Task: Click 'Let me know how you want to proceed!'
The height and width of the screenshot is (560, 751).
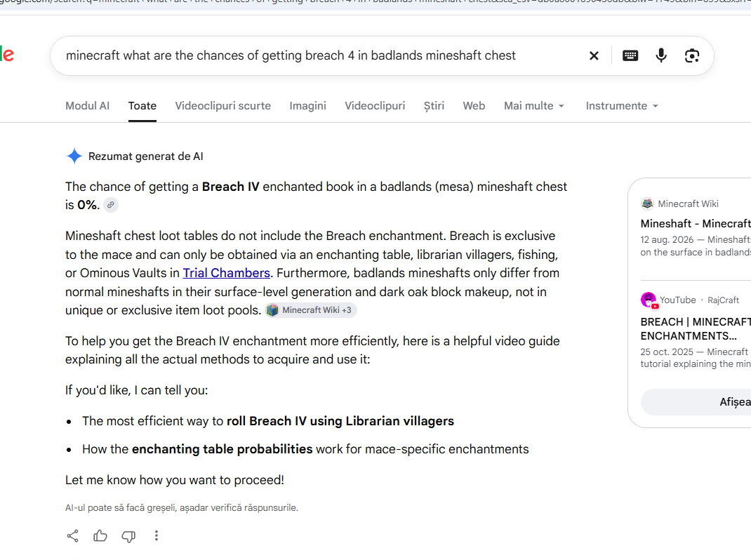Action: (175, 480)
